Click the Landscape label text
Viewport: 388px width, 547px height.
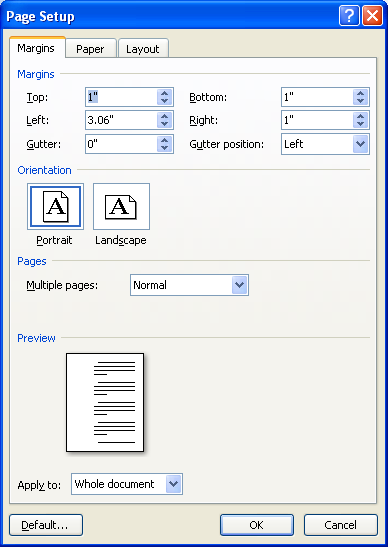121,240
